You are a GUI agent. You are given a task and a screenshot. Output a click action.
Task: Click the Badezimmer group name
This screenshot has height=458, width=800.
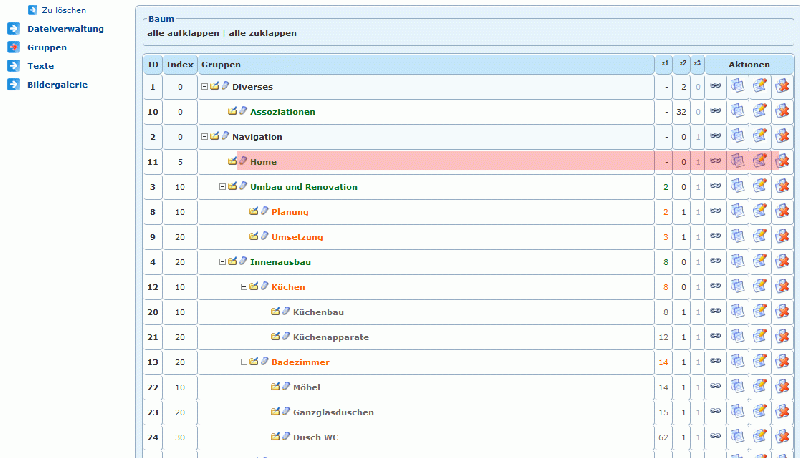(301, 362)
